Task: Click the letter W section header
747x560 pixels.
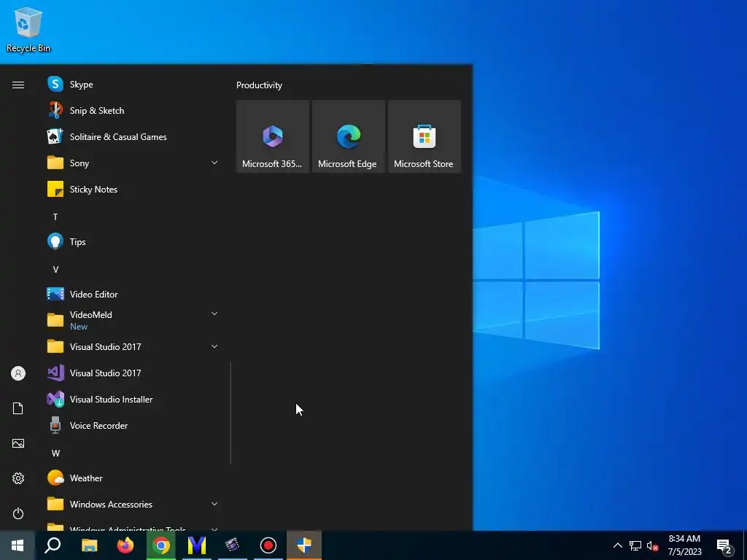Action: click(x=55, y=453)
